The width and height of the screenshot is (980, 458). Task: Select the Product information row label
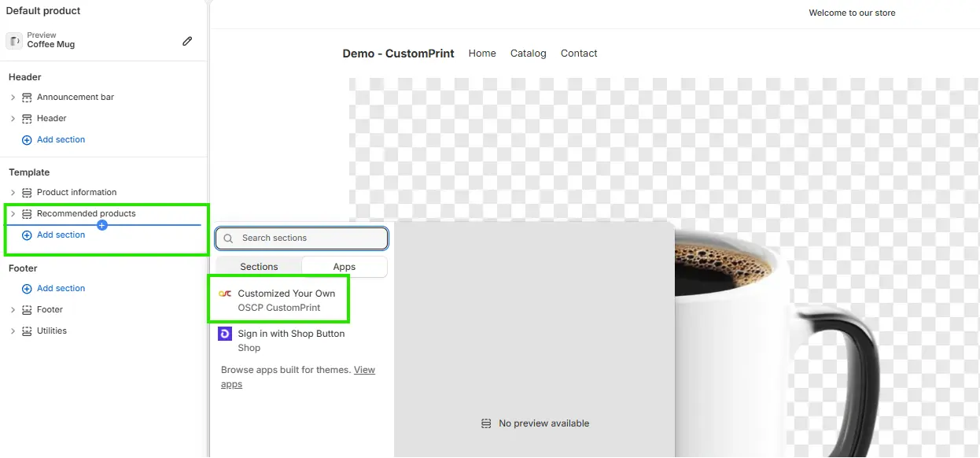point(77,193)
